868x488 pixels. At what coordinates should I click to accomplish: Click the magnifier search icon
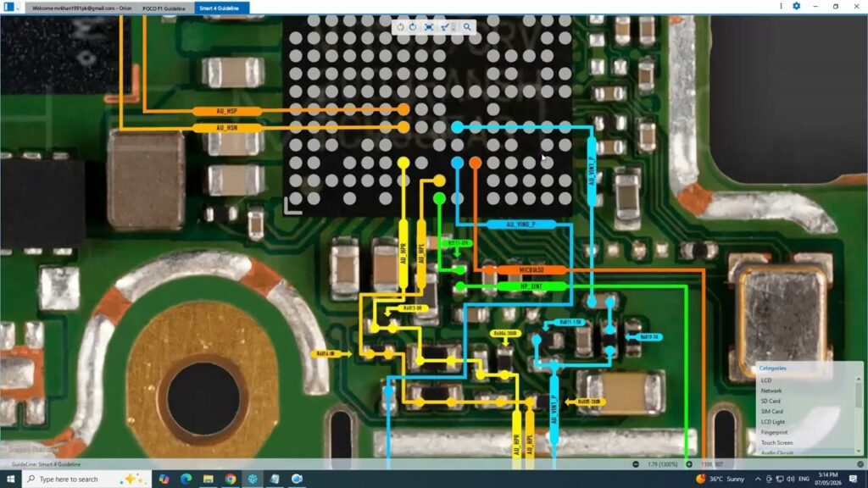pyautogui.click(x=467, y=26)
